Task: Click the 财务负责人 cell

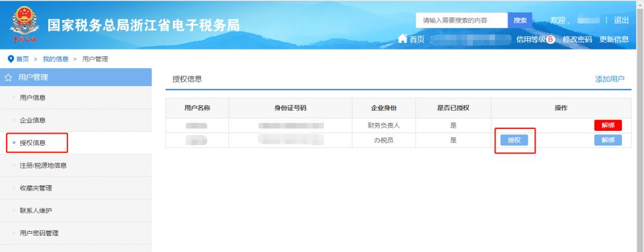Action: [x=383, y=126]
